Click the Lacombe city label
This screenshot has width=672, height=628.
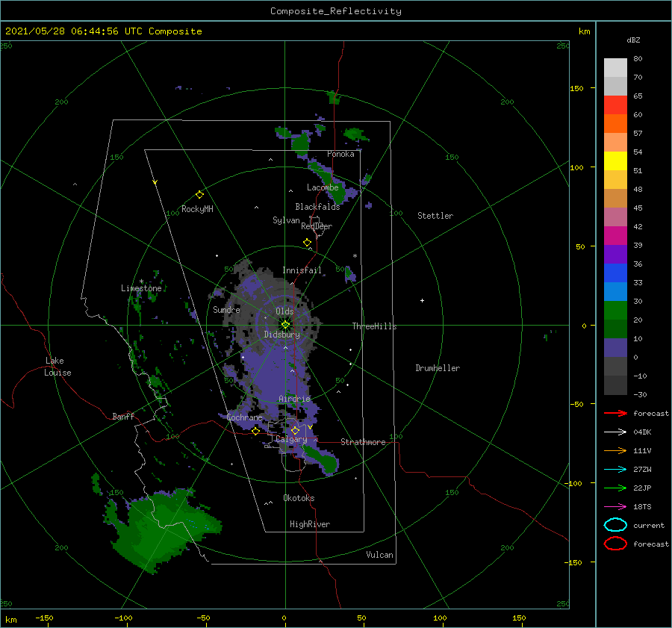click(323, 187)
